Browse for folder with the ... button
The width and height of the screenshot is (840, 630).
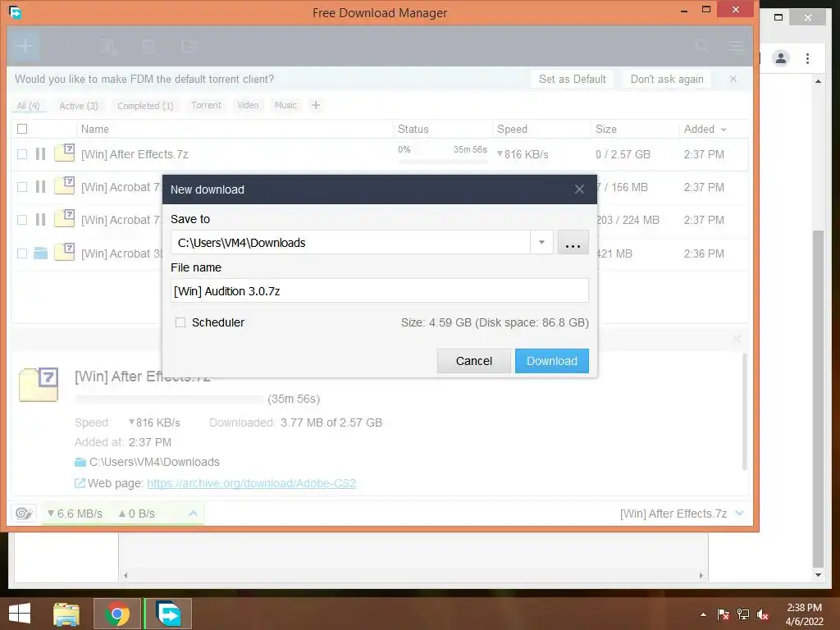tap(573, 243)
